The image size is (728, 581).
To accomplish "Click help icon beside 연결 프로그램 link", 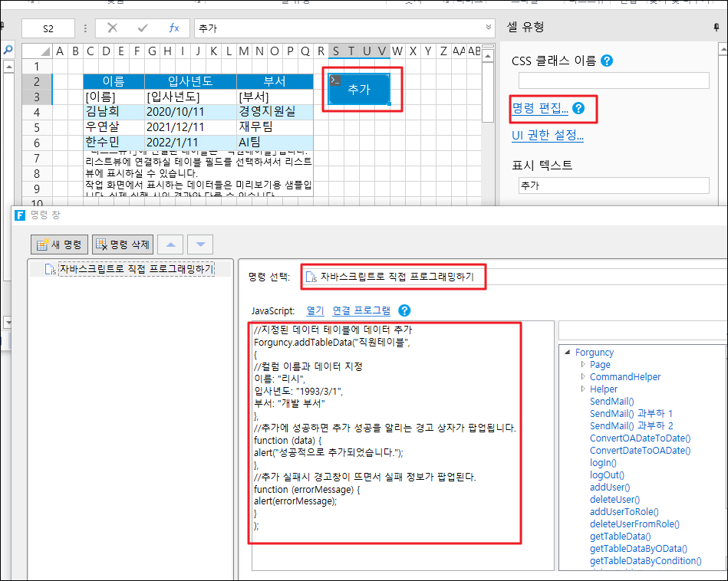I will tap(405, 310).
